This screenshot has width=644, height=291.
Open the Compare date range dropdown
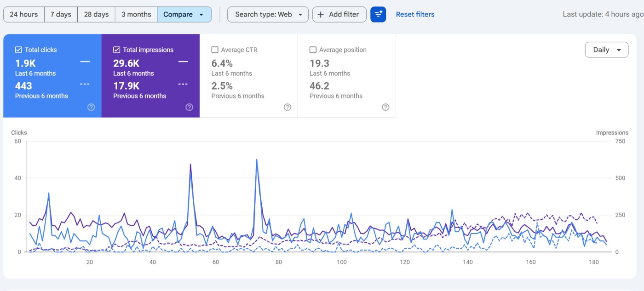click(184, 14)
